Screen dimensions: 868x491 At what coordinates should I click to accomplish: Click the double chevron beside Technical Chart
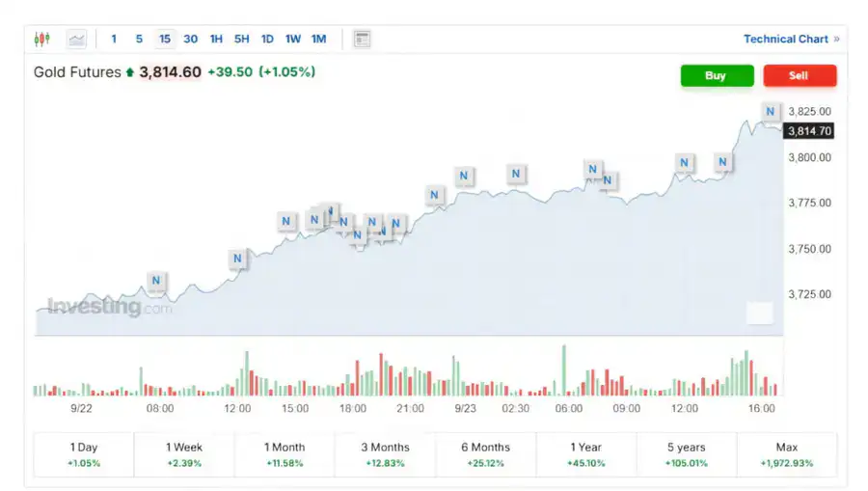coord(836,40)
